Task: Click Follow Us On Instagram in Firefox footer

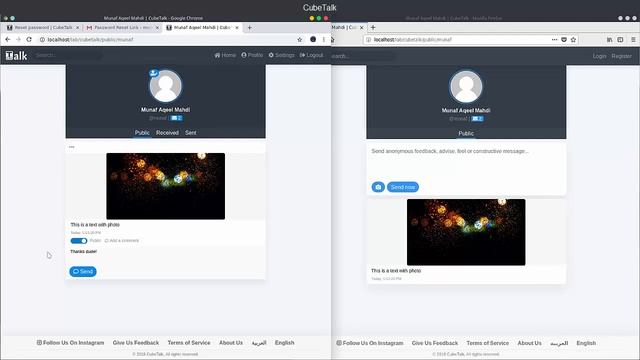Action: click(x=370, y=343)
